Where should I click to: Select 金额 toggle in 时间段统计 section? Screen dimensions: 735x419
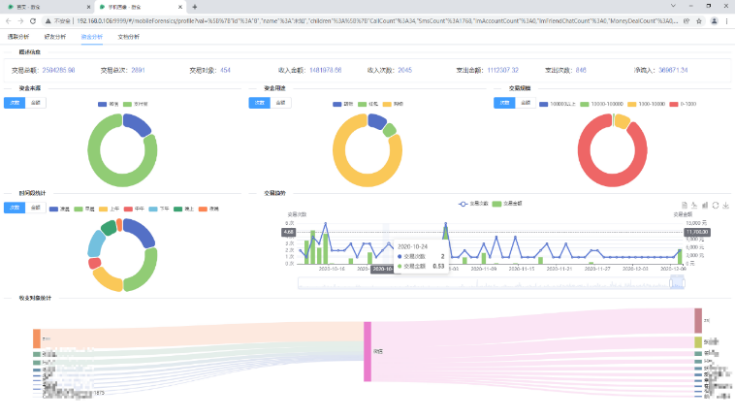pyautogui.click(x=36, y=208)
